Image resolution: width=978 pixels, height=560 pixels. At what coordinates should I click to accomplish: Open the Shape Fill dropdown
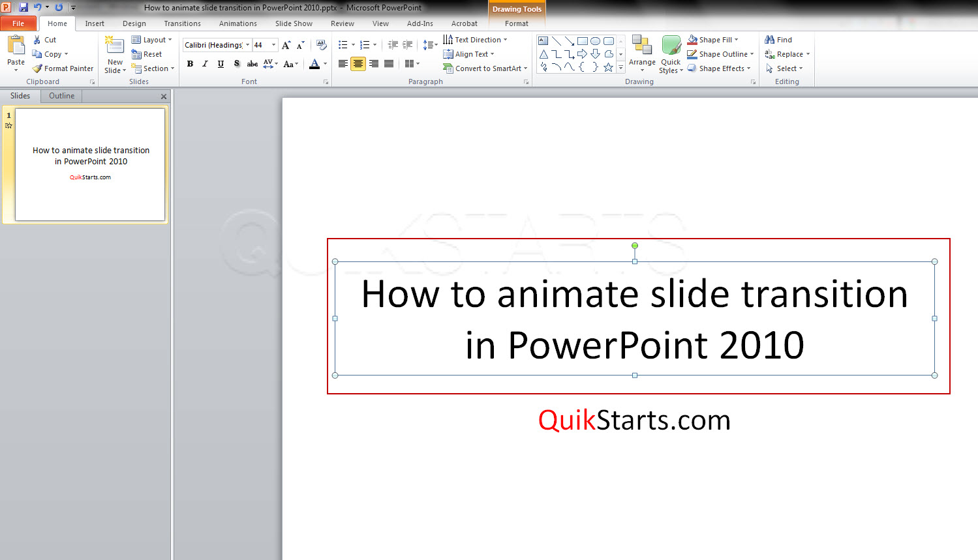(x=712, y=40)
